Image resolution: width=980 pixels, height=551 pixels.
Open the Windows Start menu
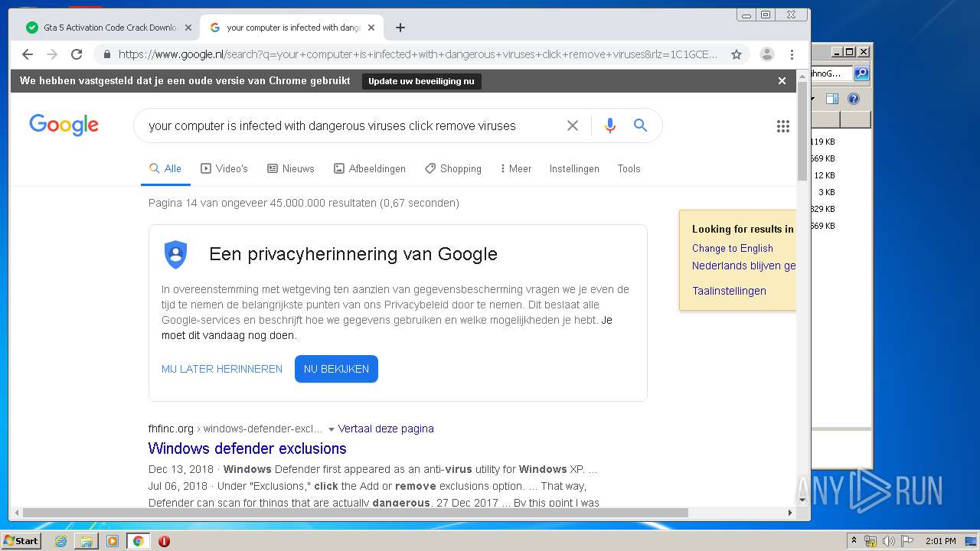click(x=21, y=541)
